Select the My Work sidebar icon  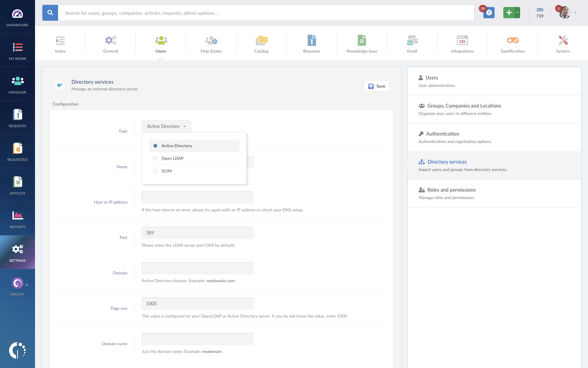[x=17, y=50]
